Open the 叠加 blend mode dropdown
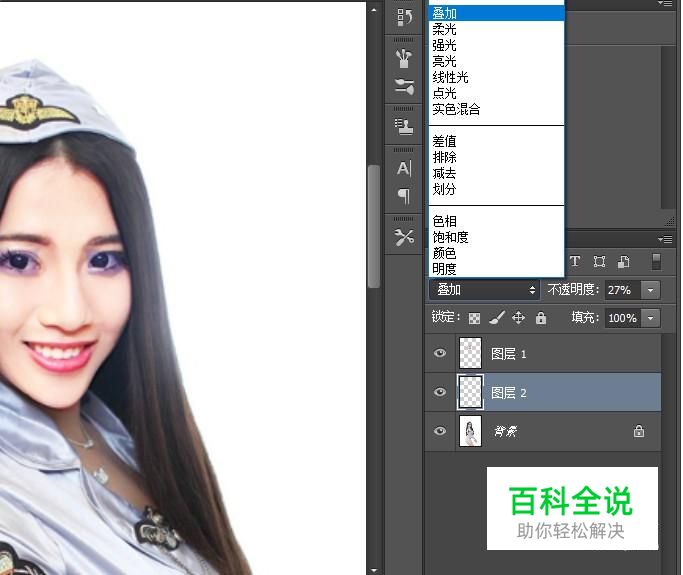 (485, 290)
